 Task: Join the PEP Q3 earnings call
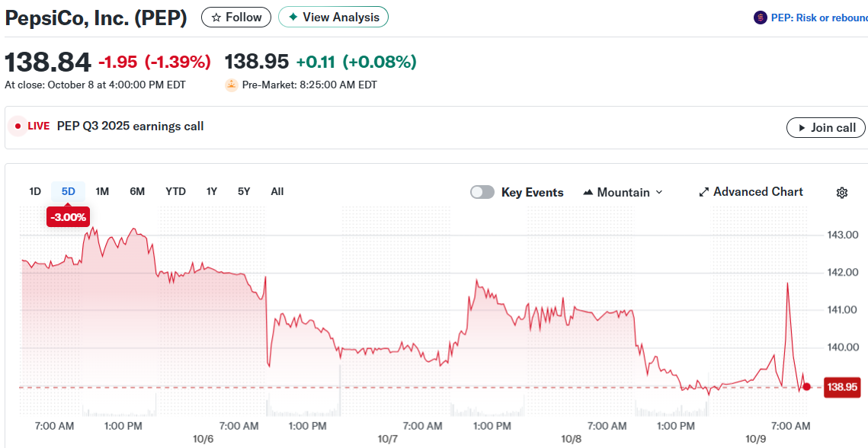point(825,128)
